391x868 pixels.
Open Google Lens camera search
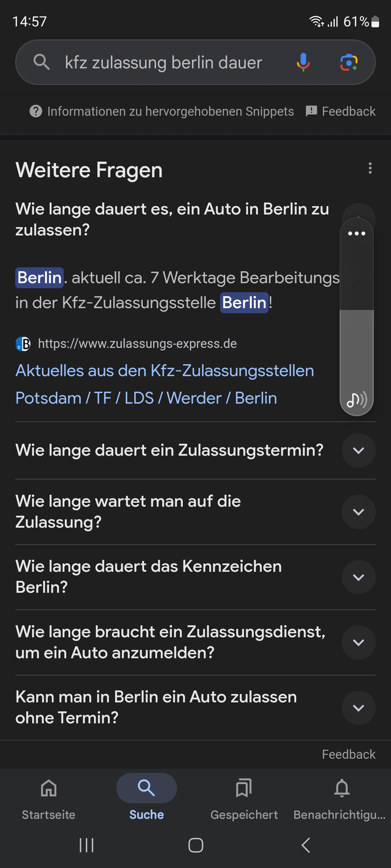(x=349, y=62)
